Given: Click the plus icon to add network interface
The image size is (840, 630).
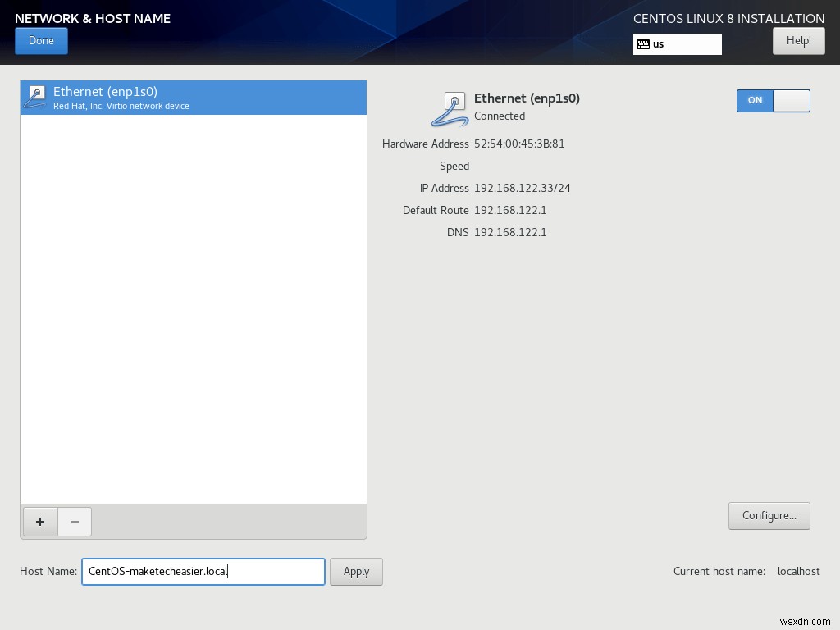Looking at the screenshot, I should [x=39, y=522].
